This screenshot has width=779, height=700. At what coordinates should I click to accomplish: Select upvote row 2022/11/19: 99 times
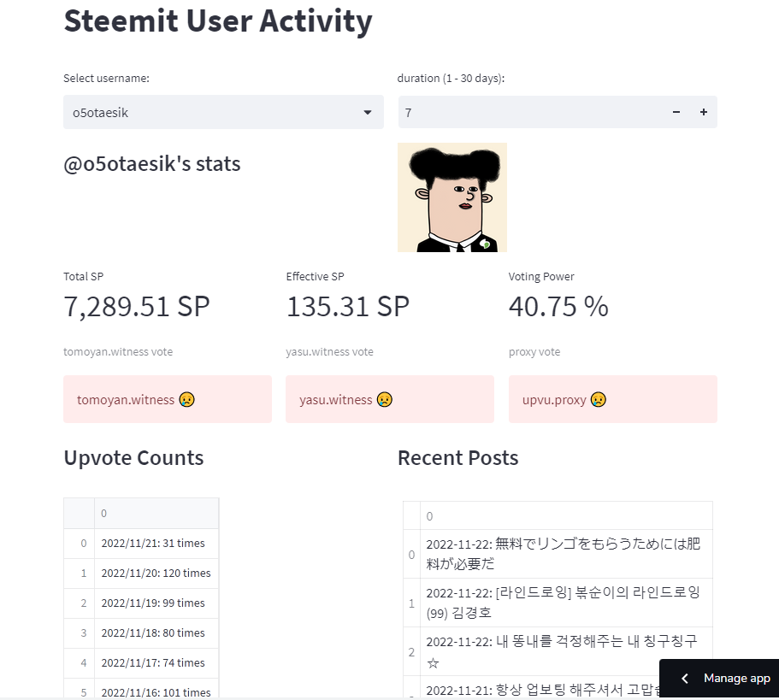156,603
